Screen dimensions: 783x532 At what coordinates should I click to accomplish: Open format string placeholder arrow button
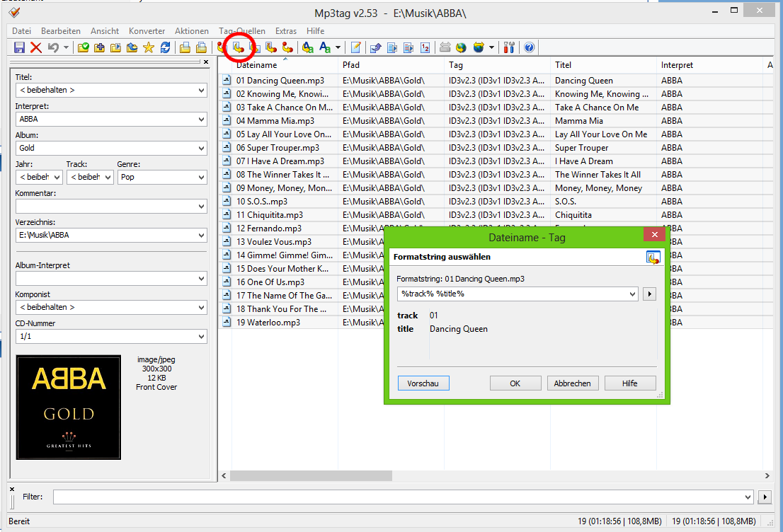coord(649,294)
